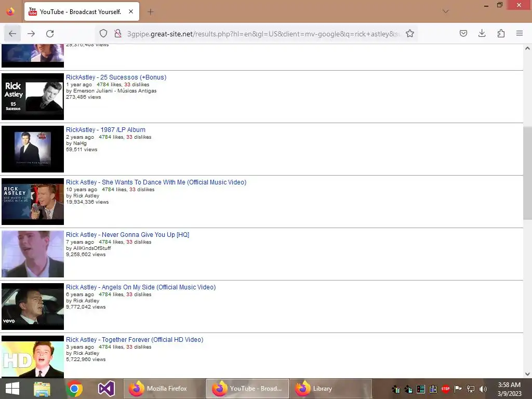Screen dimensions: 532x399
Task: Click the uploader name NaHg
Action: [x=79, y=143]
